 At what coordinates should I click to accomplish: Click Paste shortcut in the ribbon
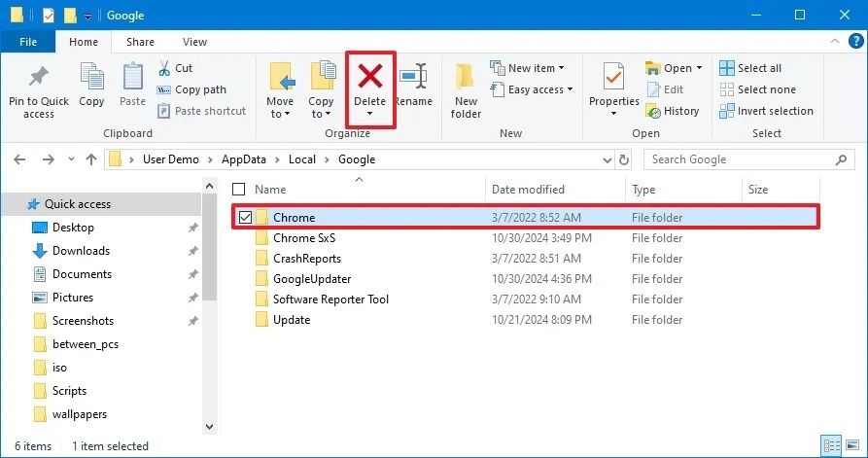click(201, 111)
